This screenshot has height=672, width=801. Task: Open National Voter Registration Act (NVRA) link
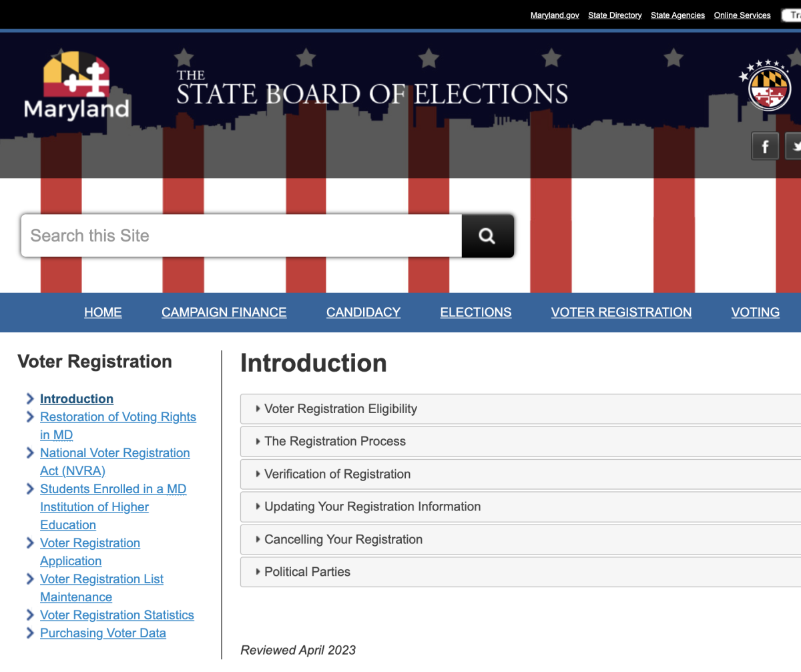(115, 462)
